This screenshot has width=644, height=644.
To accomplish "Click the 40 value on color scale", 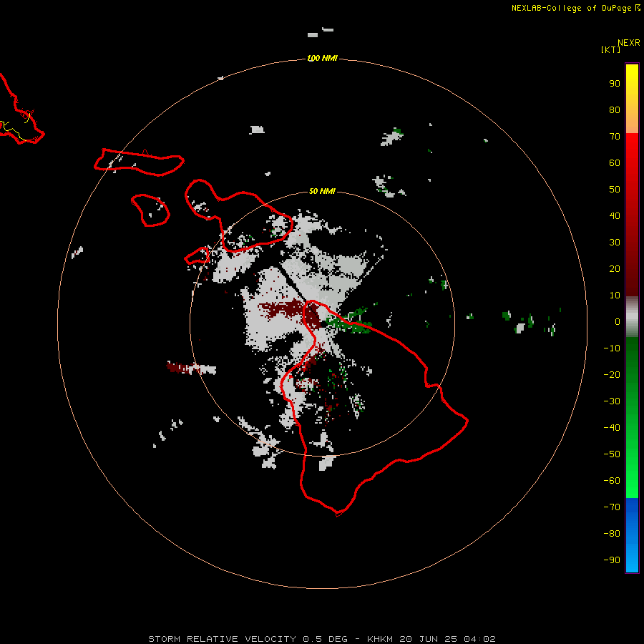I will tap(615, 216).
